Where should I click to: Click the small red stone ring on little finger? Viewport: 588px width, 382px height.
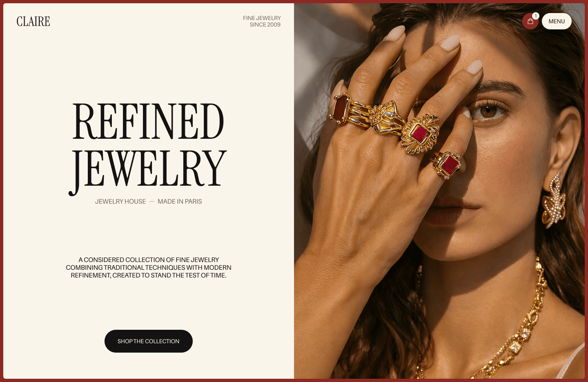pyautogui.click(x=447, y=164)
